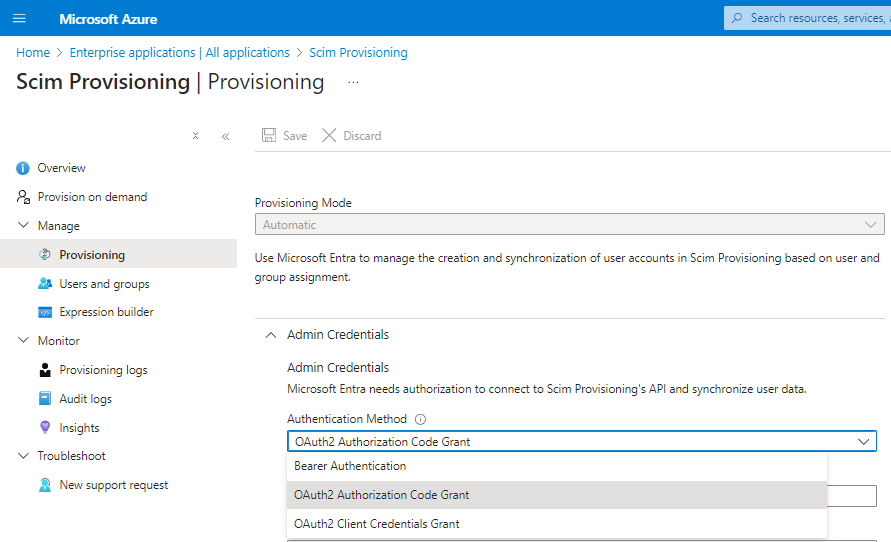Open the Azure portal hamburger menu
This screenshot has height=542, width=891.
(19, 18)
